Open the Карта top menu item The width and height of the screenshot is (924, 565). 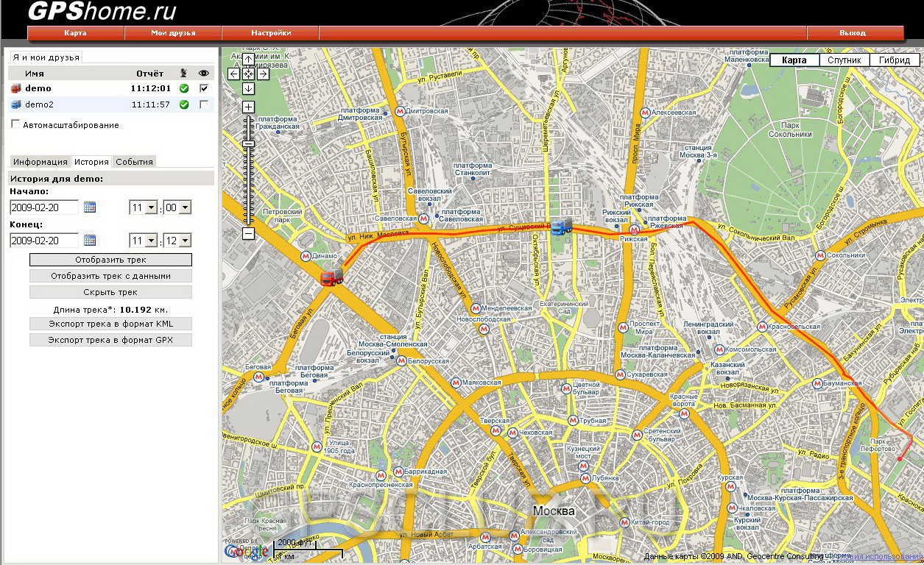click(75, 33)
